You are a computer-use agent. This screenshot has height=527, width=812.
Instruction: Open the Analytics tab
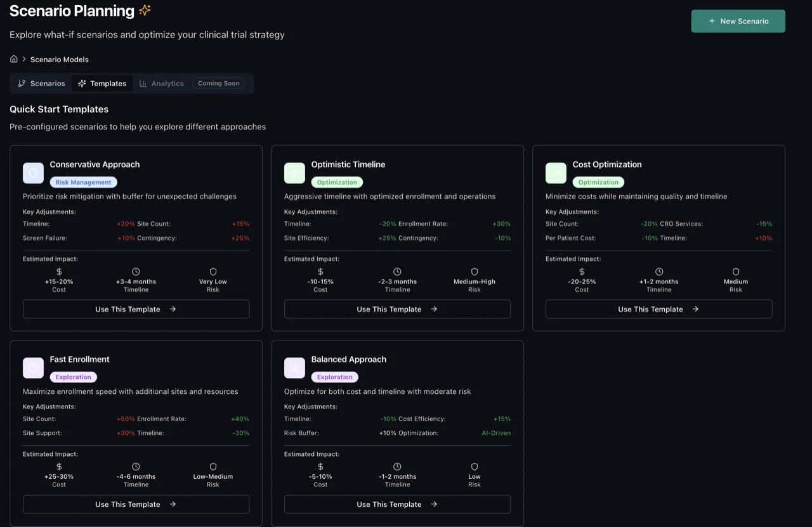pyautogui.click(x=161, y=83)
